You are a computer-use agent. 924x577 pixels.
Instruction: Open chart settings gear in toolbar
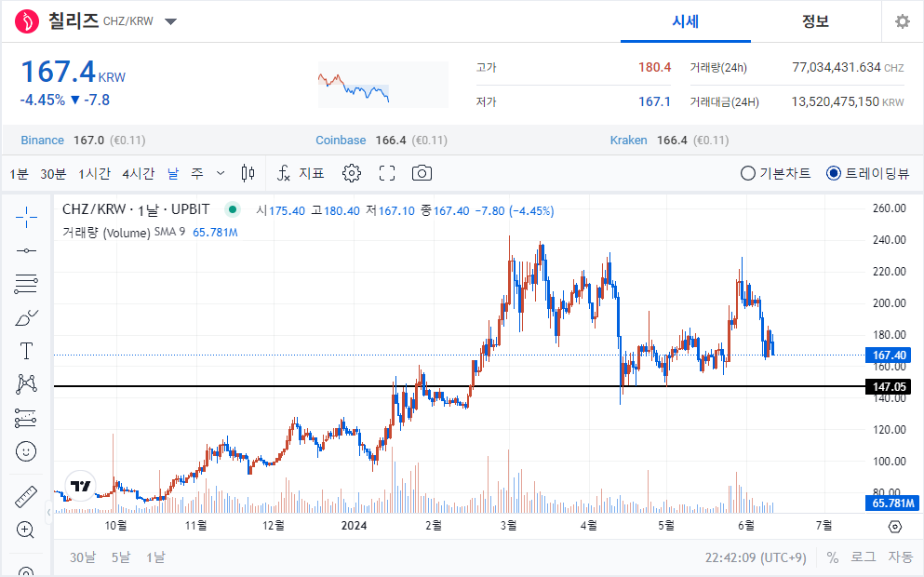click(x=351, y=173)
